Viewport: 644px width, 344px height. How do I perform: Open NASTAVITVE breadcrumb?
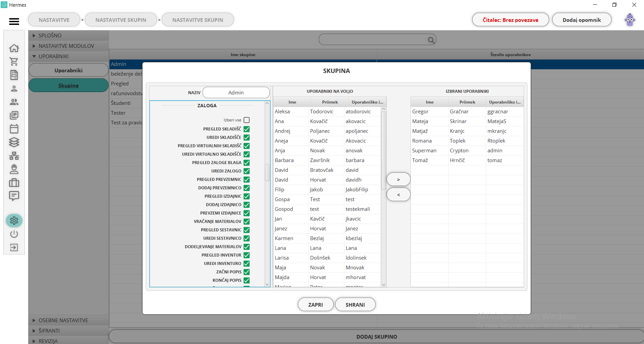pyautogui.click(x=54, y=20)
